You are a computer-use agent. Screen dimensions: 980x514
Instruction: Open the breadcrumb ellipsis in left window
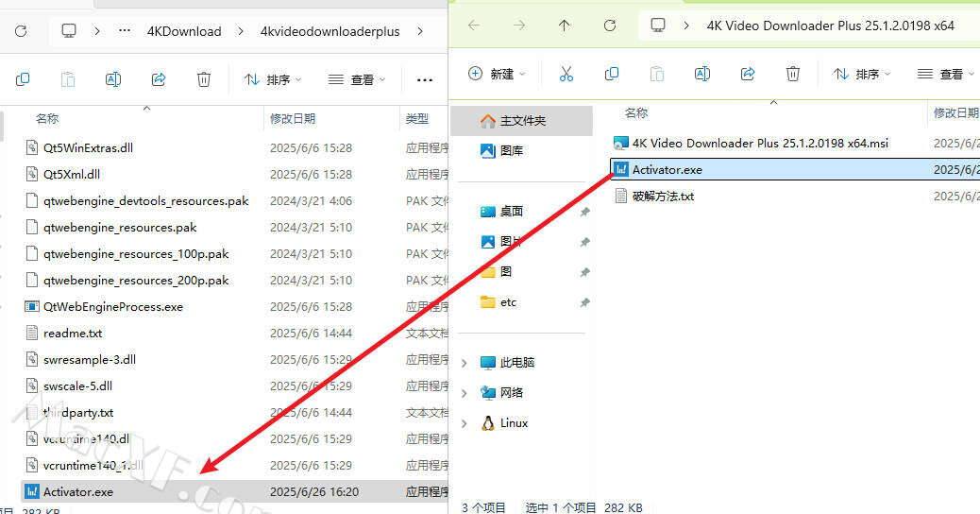click(x=125, y=30)
